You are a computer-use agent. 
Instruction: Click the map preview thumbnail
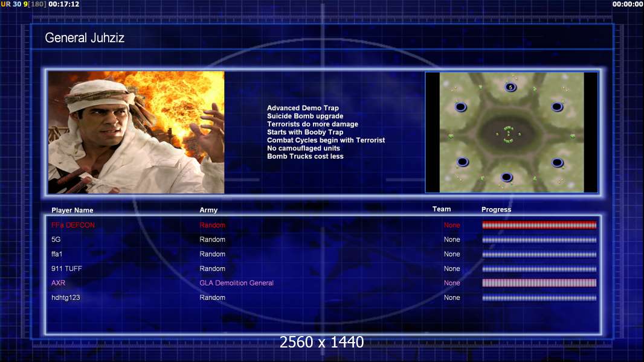pos(511,132)
